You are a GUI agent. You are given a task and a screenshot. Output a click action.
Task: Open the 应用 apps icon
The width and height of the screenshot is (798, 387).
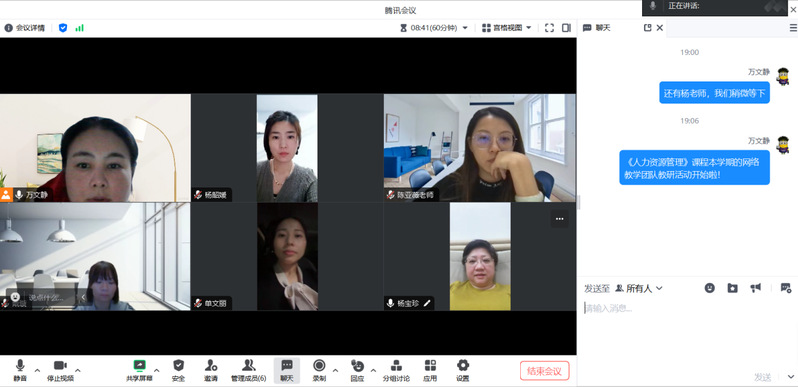[x=430, y=371]
